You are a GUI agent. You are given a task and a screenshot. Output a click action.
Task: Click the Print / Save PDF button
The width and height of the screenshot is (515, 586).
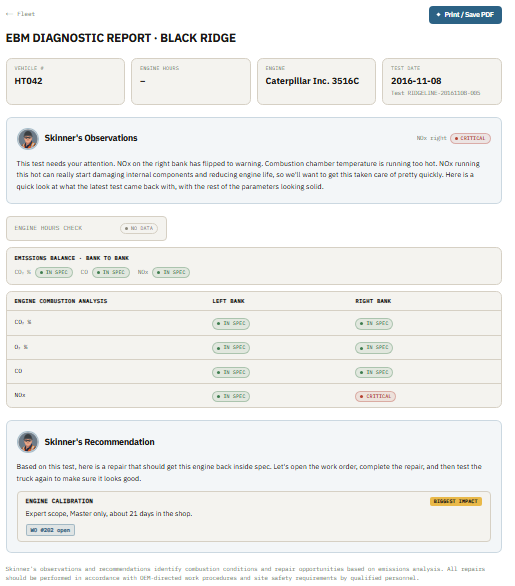465,15
